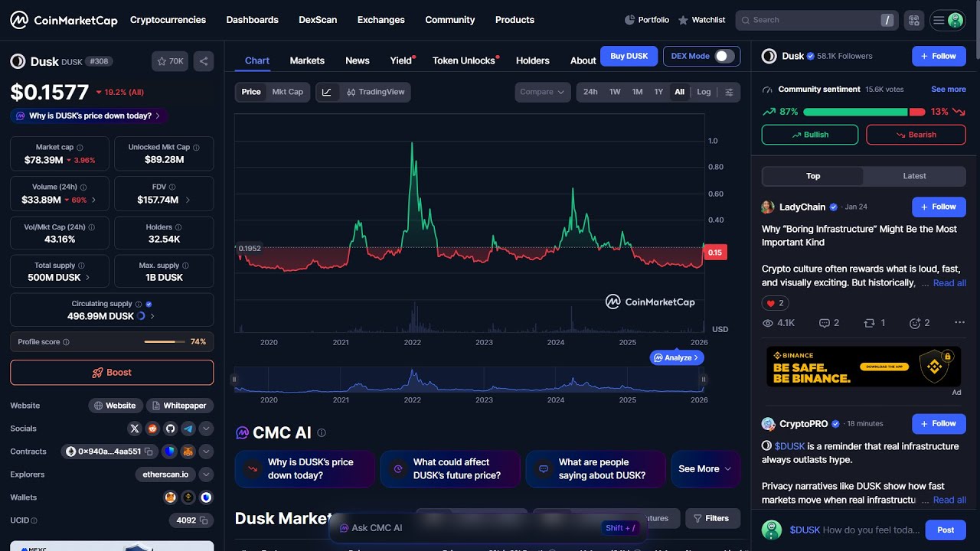Screen dimensions: 980x551
Task: Open the Cryptocurrencies navigation menu
Action: [x=168, y=20]
